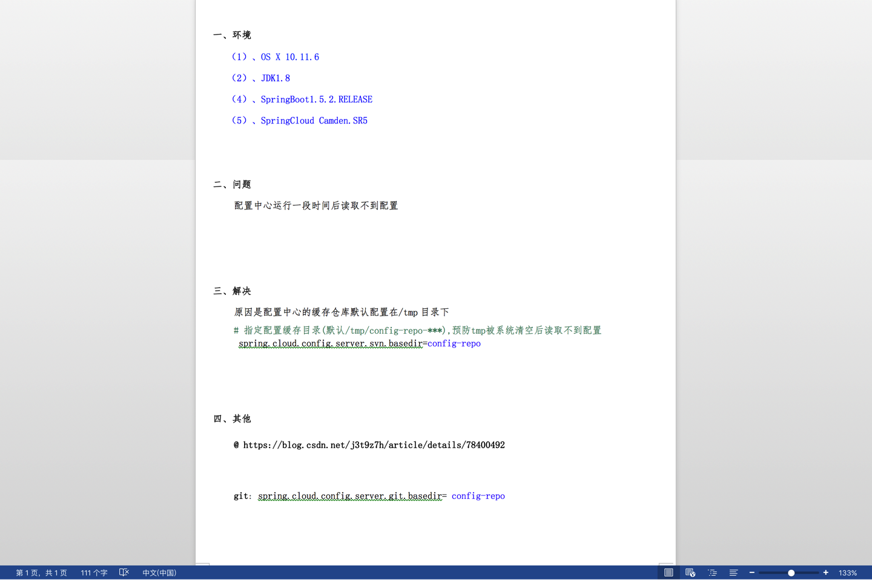Open zoom dialog via 133% label
872x588 pixels.
tap(848, 572)
